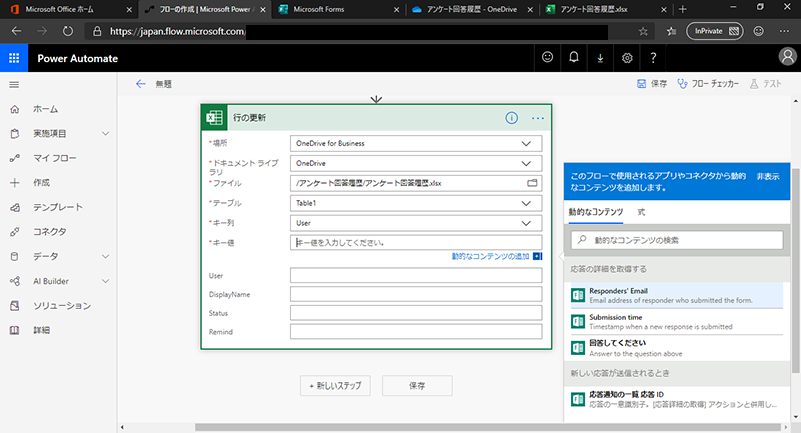
Task: Click the DisplayName input field
Action: [416, 294]
